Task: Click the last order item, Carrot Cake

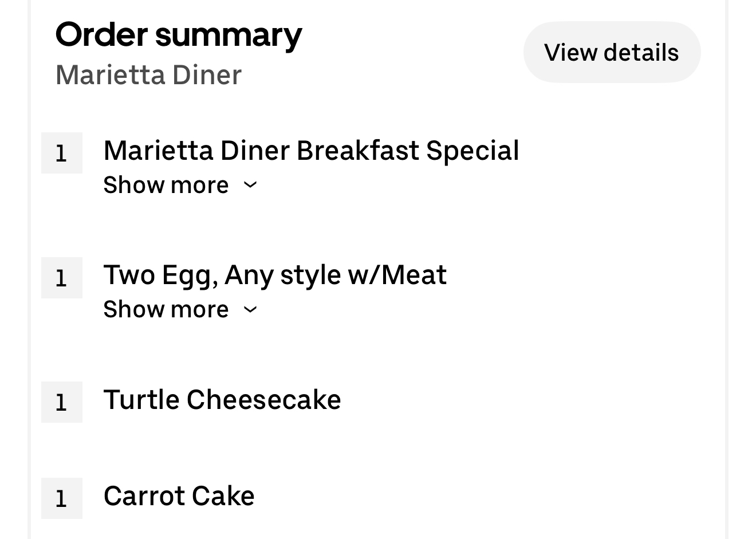Action: coord(179,496)
